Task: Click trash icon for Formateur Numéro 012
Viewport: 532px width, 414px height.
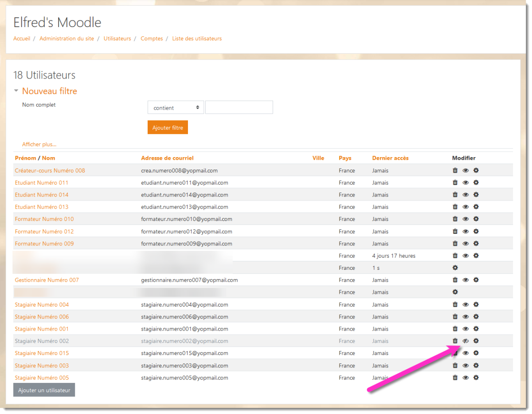Action: [455, 231]
